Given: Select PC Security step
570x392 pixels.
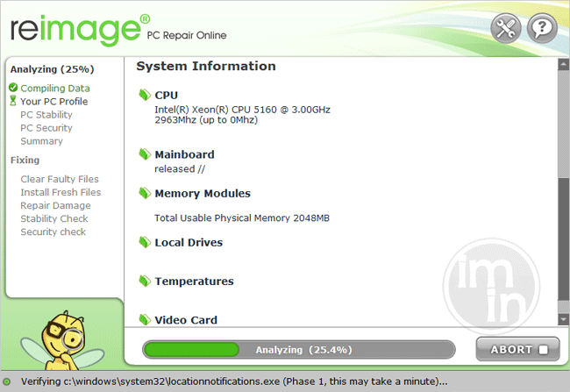Looking at the screenshot, I should tap(46, 128).
